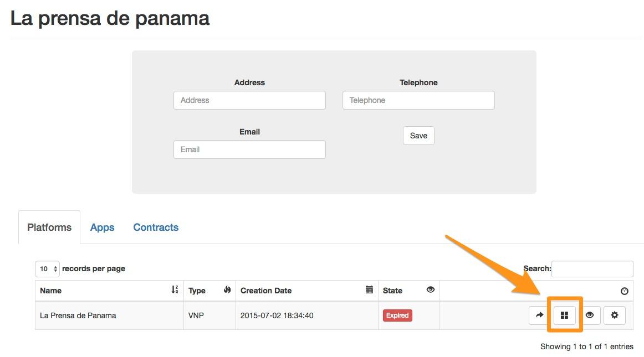Focus the Address input field
This screenshot has height=357, width=644.
click(249, 101)
